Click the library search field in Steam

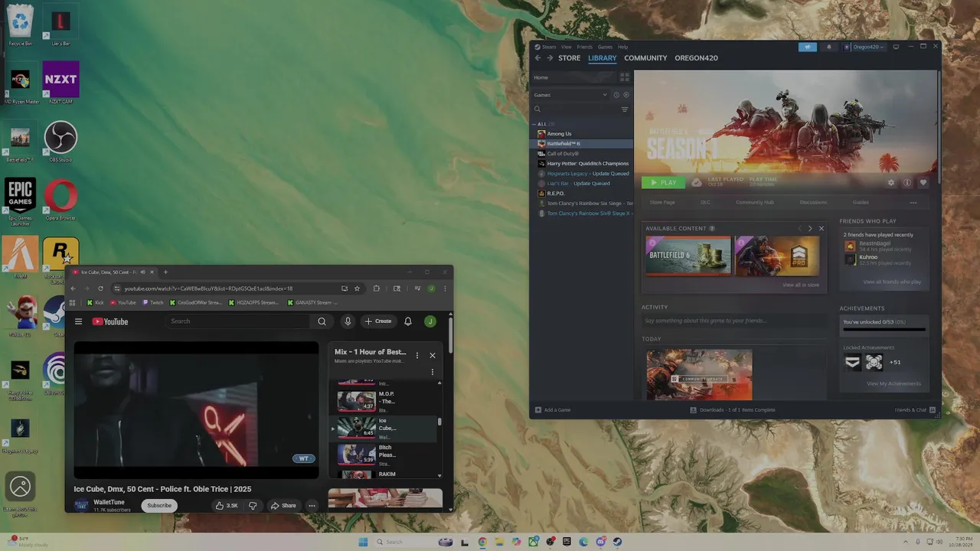click(x=576, y=109)
